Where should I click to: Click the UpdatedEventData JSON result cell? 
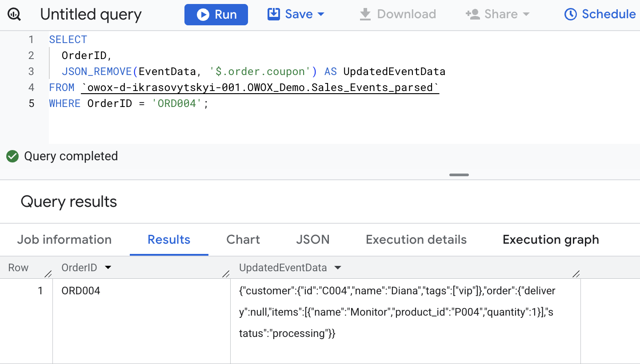(x=405, y=321)
